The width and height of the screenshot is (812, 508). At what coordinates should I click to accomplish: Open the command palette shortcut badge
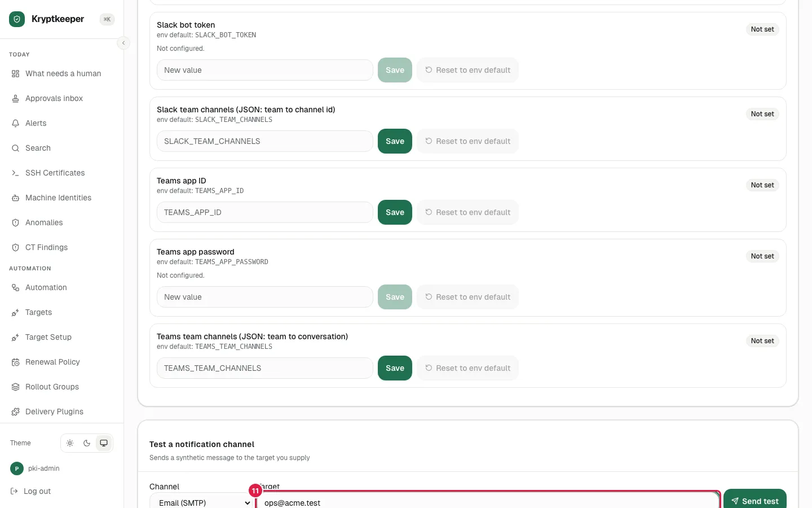coord(107,19)
